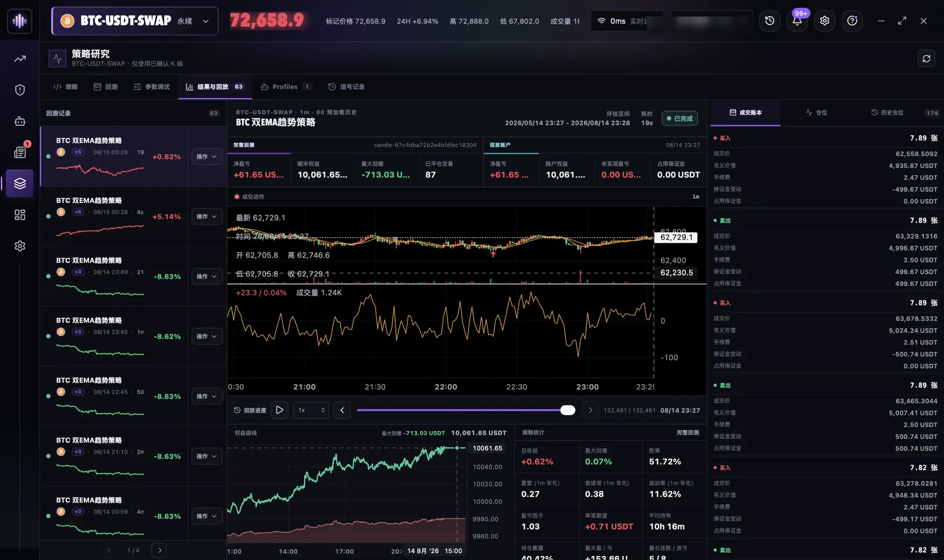Select the +0.62% backtest record sparkline
The image size is (944, 560).
[x=100, y=170]
